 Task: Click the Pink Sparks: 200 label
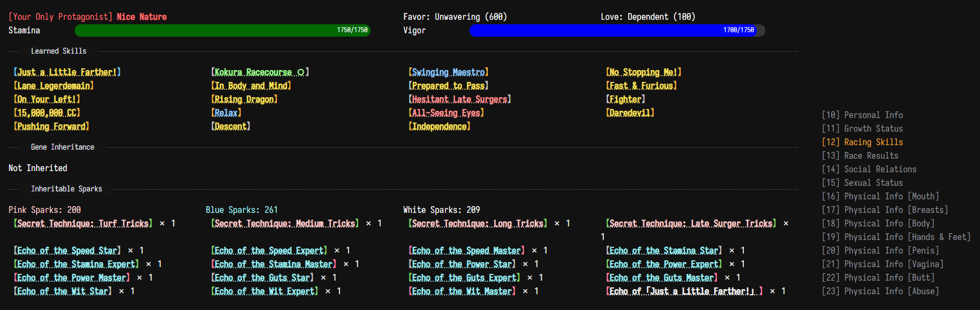45,210
